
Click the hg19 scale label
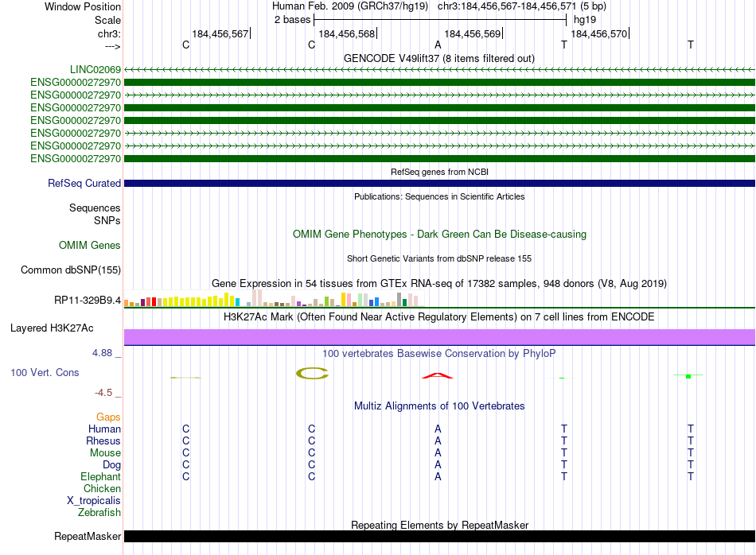pyautogui.click(x=585, y=20)
